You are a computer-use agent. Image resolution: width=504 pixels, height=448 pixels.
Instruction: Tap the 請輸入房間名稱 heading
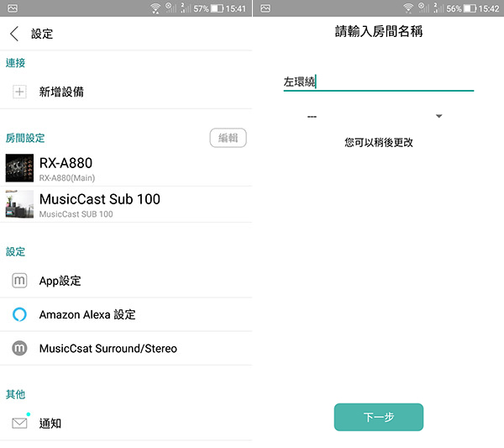click(379, 31)
